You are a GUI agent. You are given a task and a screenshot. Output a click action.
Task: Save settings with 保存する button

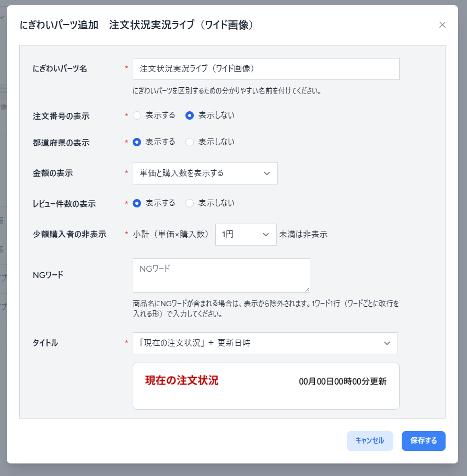tap(423, 440)
